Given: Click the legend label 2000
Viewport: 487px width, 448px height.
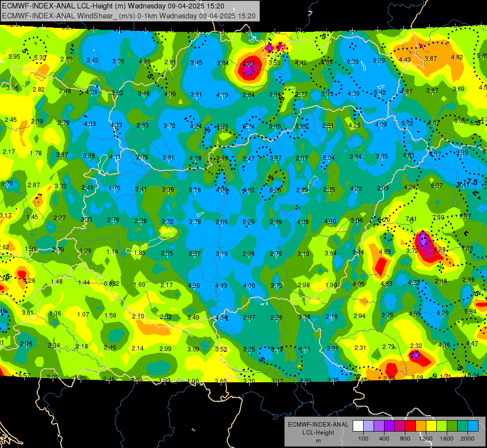Looking at the screenshot, I should pos(468,439).
